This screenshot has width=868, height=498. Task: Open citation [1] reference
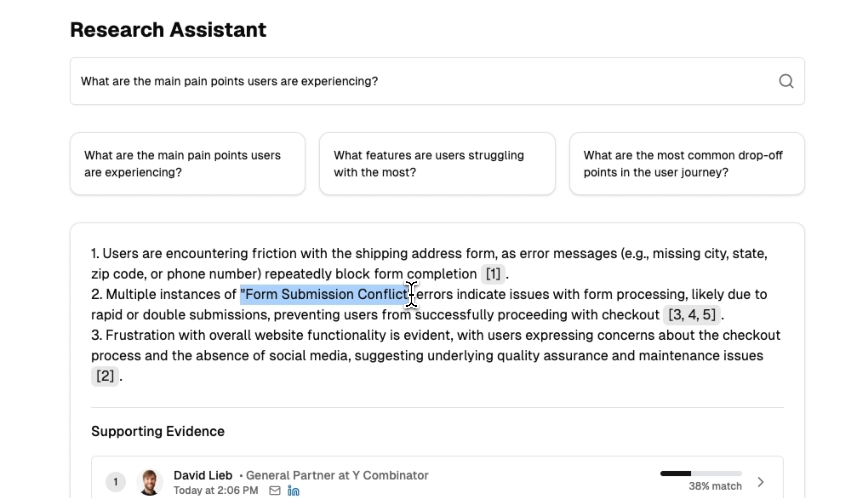(x=493, y=274)
